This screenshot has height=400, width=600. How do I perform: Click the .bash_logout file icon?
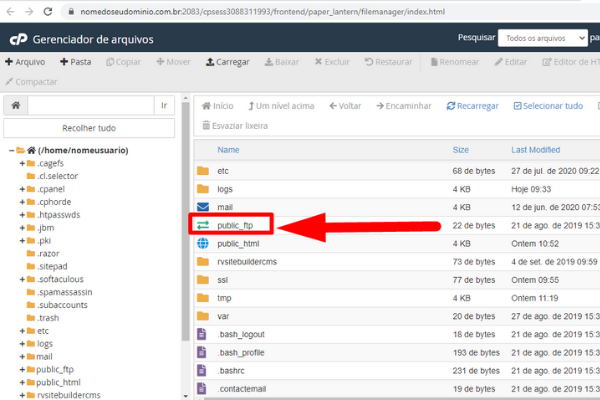coord(202,334)
